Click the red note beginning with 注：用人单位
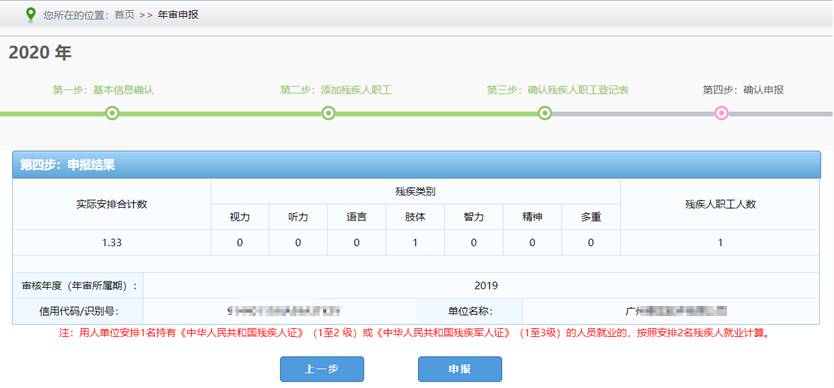The width and height of the screenshot is (834, 388). [x=415, y=334]
